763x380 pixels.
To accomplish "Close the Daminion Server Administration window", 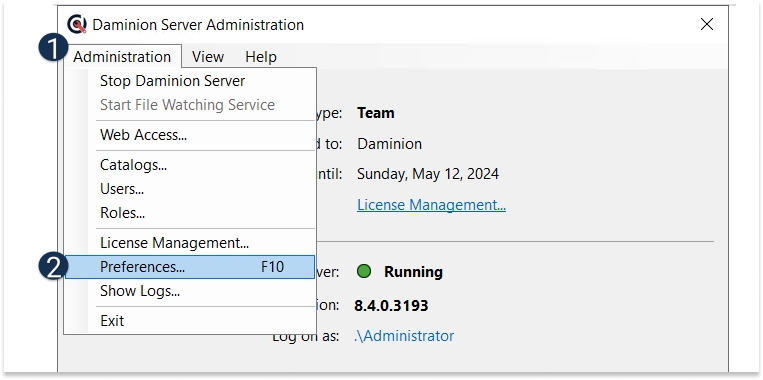I will pyautogui.click(x=707, y=24).
